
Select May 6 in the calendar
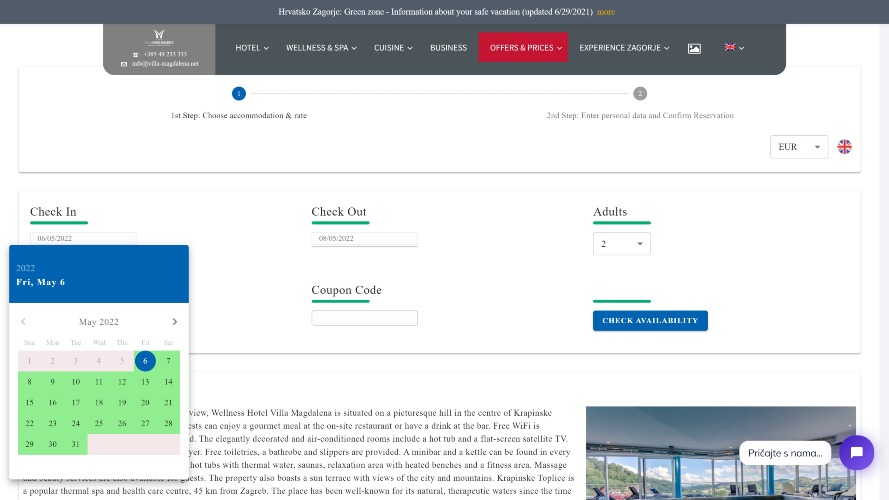click(145, 361)
